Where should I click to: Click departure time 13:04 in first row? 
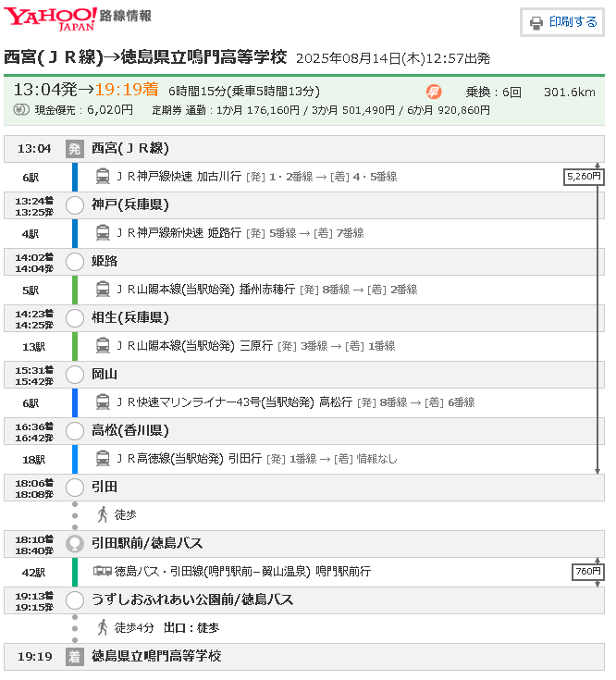coord(34,149)
